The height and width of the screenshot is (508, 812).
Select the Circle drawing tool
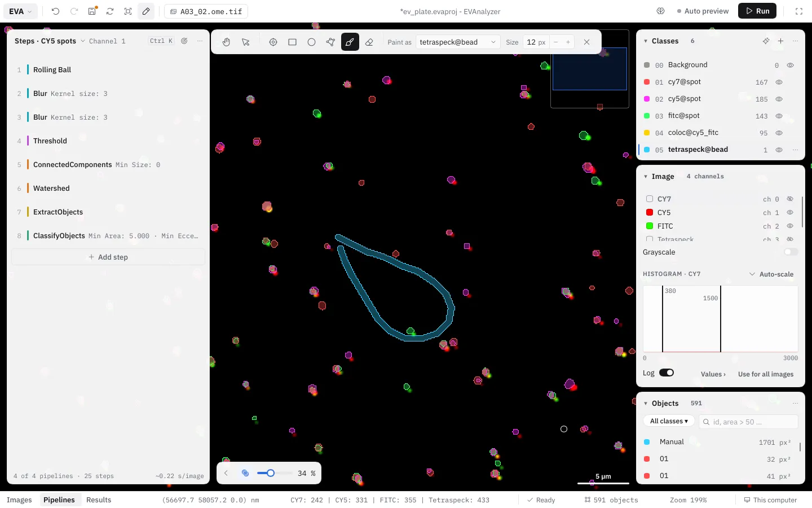tap(311, 42)
